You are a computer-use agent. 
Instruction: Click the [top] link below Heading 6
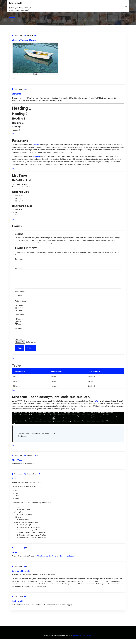(13, 133)
